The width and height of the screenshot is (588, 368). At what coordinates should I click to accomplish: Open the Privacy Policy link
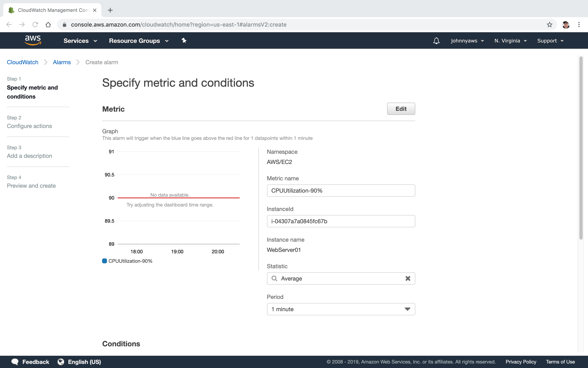click(521, 362)
